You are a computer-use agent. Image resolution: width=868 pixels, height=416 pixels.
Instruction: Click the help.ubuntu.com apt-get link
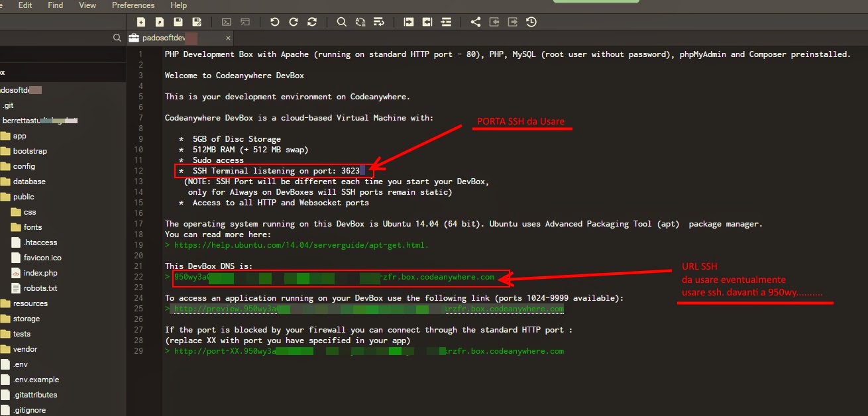tap(301, 245)
